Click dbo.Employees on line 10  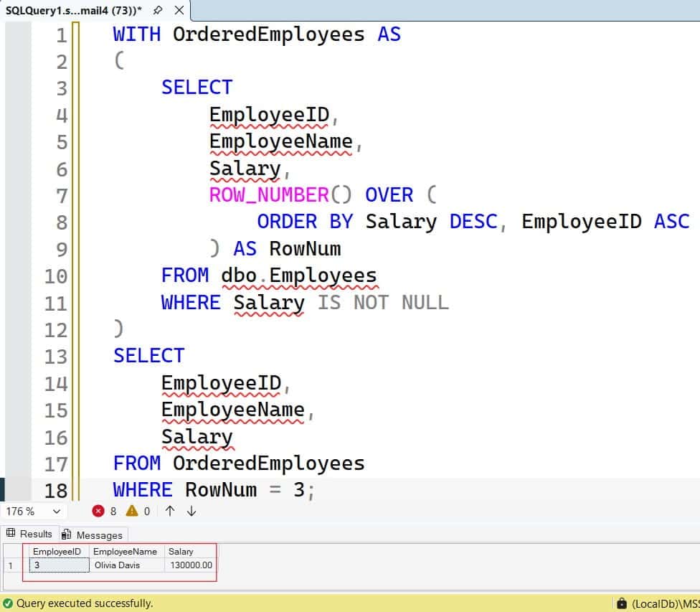299,276
